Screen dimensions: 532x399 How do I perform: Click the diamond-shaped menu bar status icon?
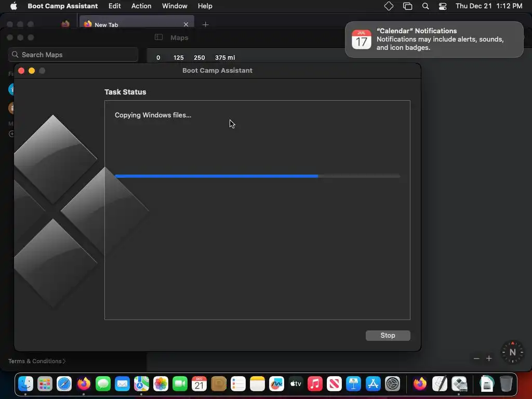click(389, 6)
